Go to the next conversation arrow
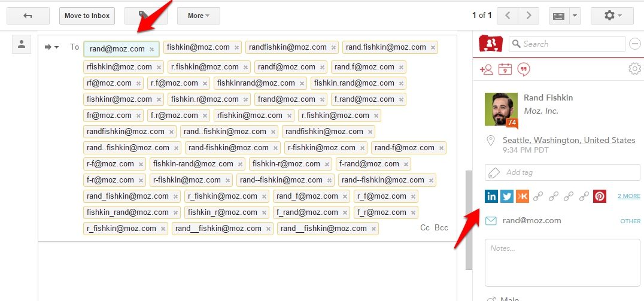Image resolution: width=644 pixels, height=301 pixels. [528, 16]
